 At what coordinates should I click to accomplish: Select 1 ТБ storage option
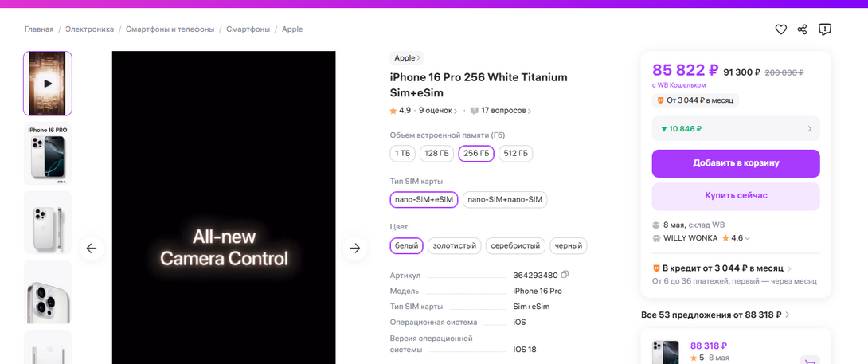pos(403,154)
